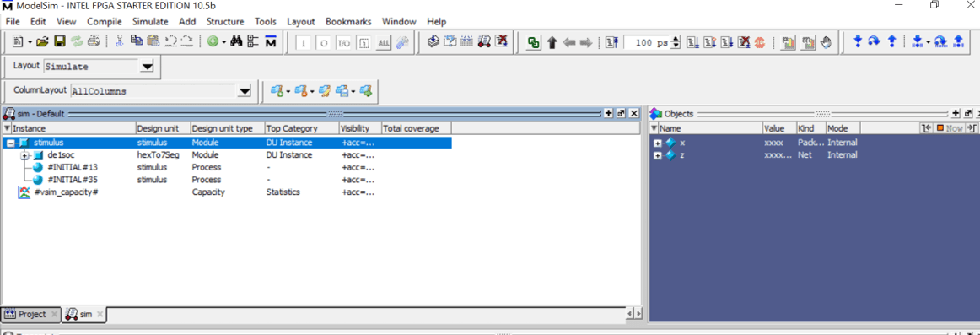This screenshot has width=980, height=335.
Task: Open the File menu
Action: (13, 21)
